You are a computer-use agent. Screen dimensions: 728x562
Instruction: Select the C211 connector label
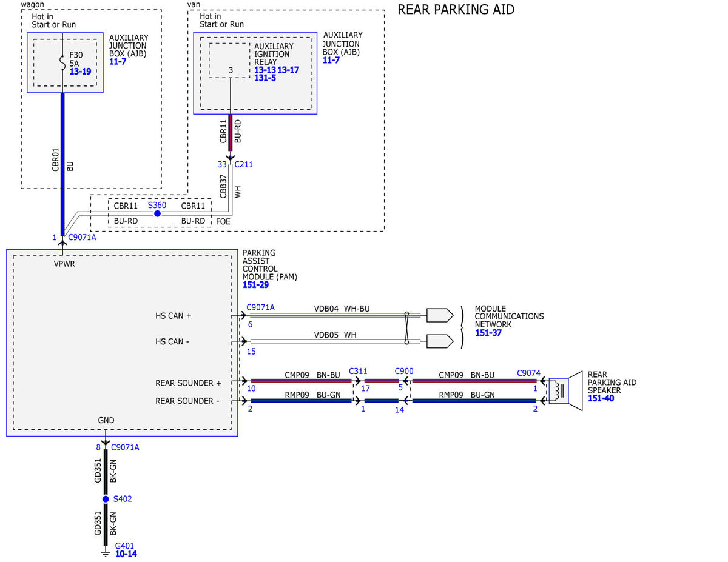coord(244,164)
